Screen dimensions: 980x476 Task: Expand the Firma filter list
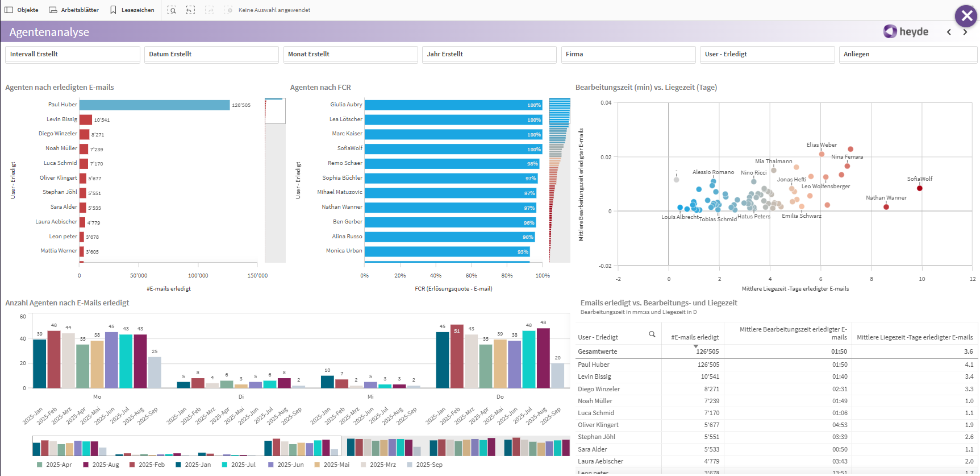click(x=628, y=54)
